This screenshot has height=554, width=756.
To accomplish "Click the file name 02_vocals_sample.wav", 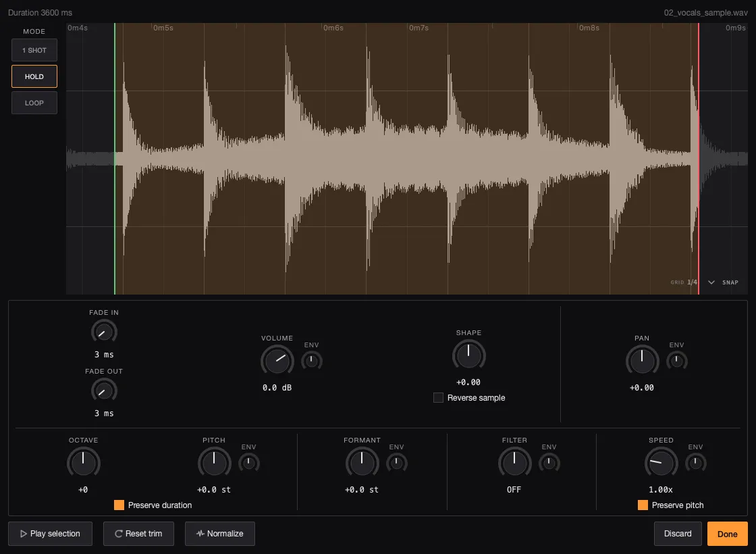I will [x=706, y=13].
